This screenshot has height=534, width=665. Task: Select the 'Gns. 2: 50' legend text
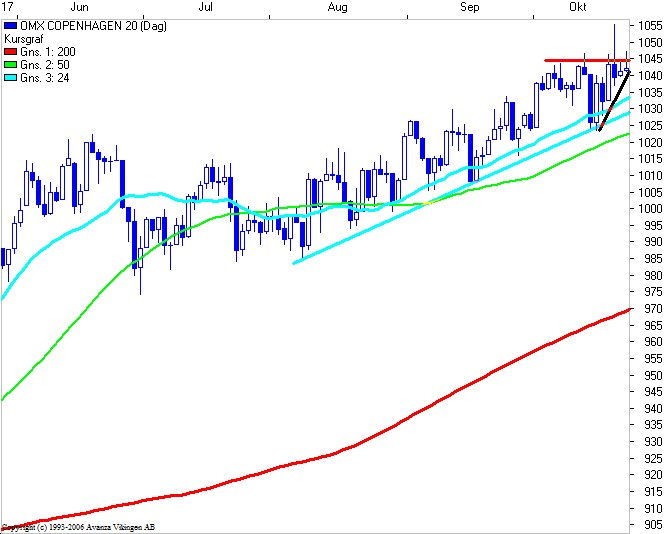(43, 64)
